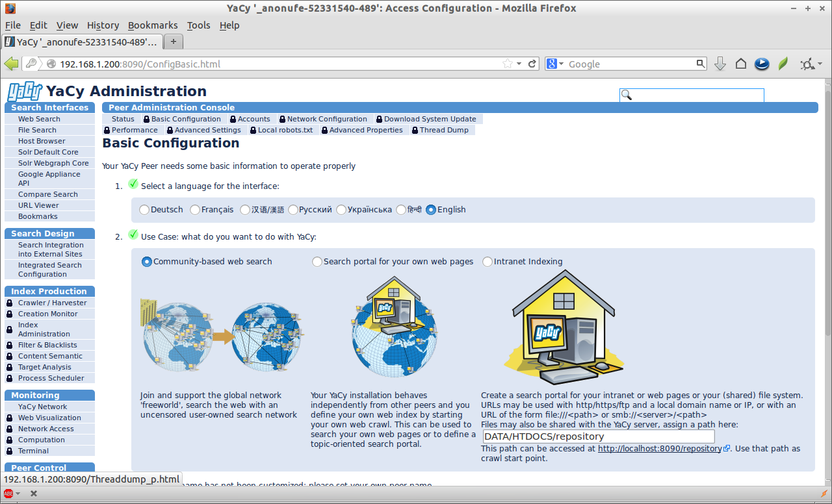Open the File menu
The image size is (832, 504).
13,25
